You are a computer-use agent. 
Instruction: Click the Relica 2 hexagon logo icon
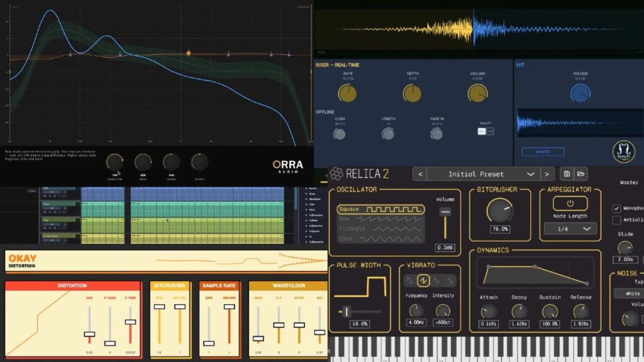(336, 173)
